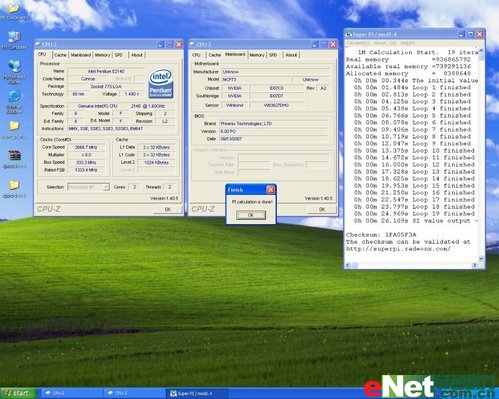Image resolution: width=499 pixels, height=399 pixels.
Task: Click the Intel Pentium logo in CPU-Z
Action: click(x=161, y=83)
